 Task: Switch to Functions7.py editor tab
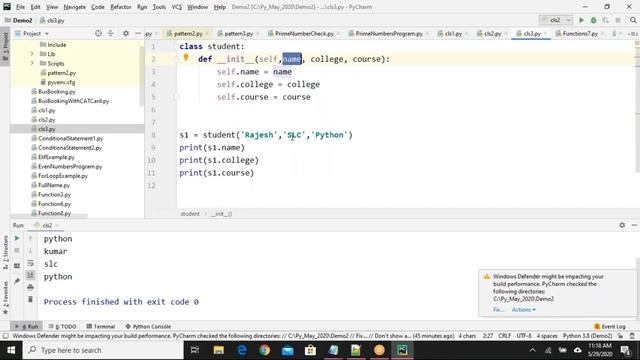(x=580, y=33)
